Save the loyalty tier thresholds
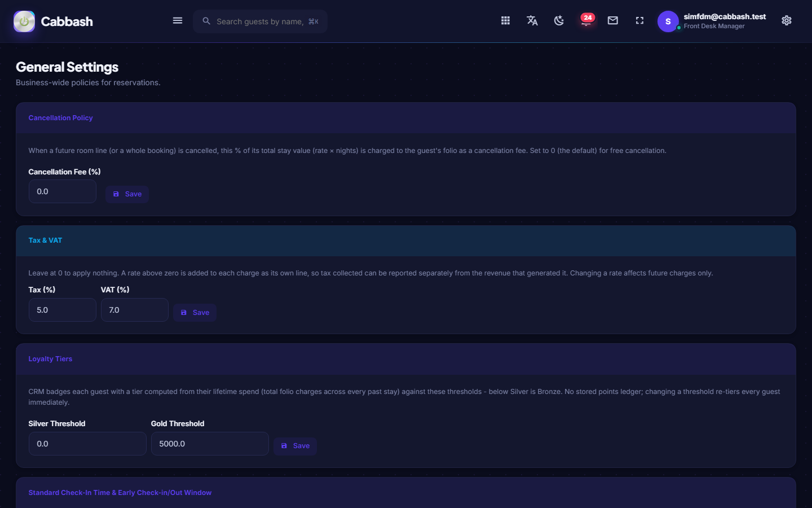The width and height of the screenshot is (812, 508). pos(295,446)
